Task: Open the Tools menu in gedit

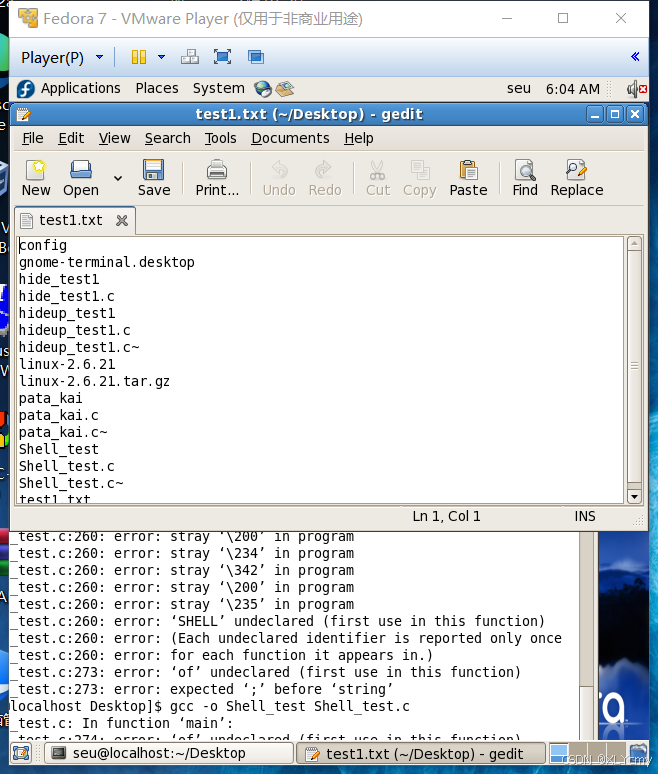Action: coord(220,138)
